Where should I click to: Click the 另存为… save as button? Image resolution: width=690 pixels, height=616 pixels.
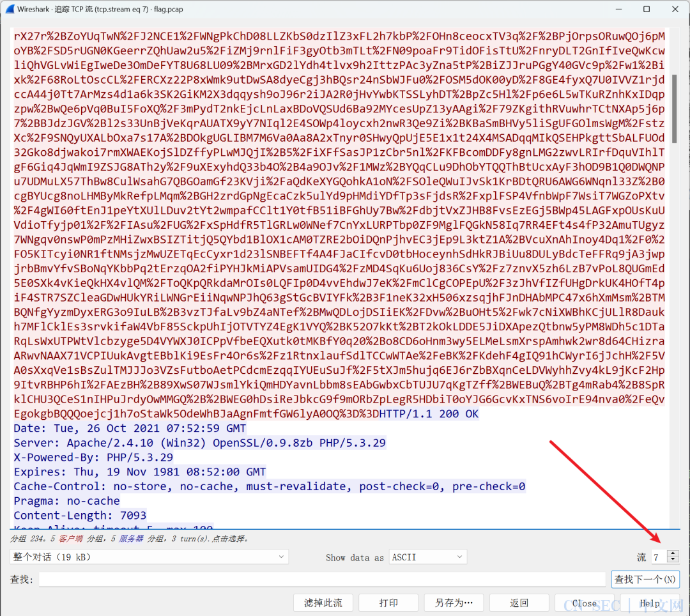(454, 603)
